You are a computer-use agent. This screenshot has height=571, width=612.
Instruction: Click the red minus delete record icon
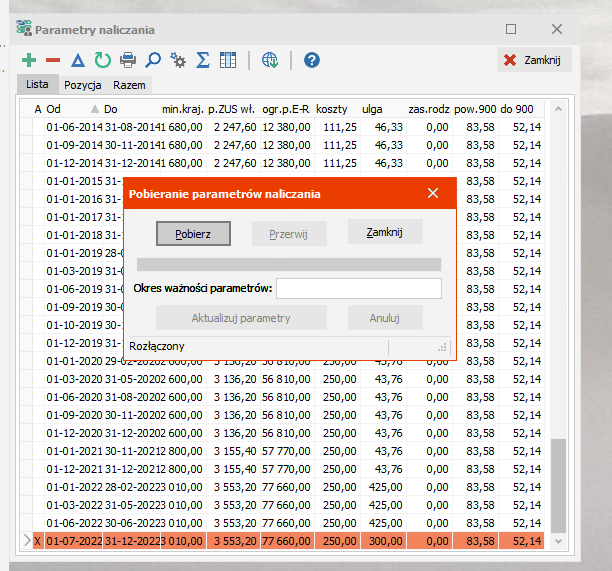(x=53, y=60)
